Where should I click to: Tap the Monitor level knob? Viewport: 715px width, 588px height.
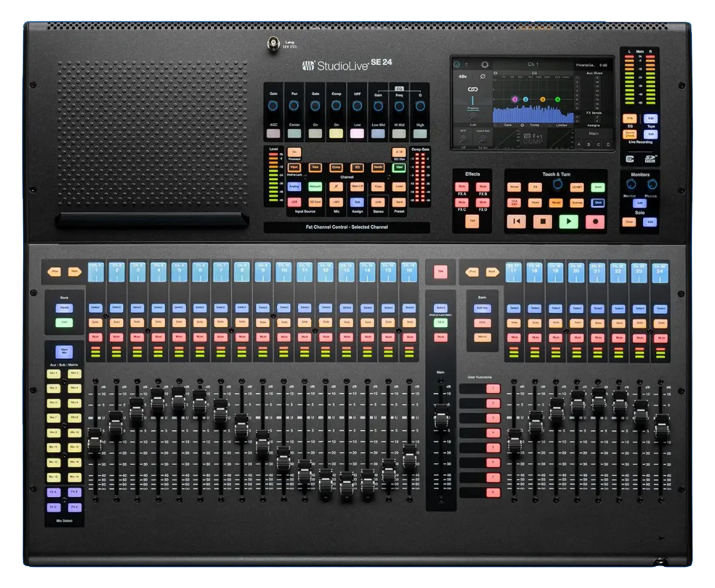[631, 184]
